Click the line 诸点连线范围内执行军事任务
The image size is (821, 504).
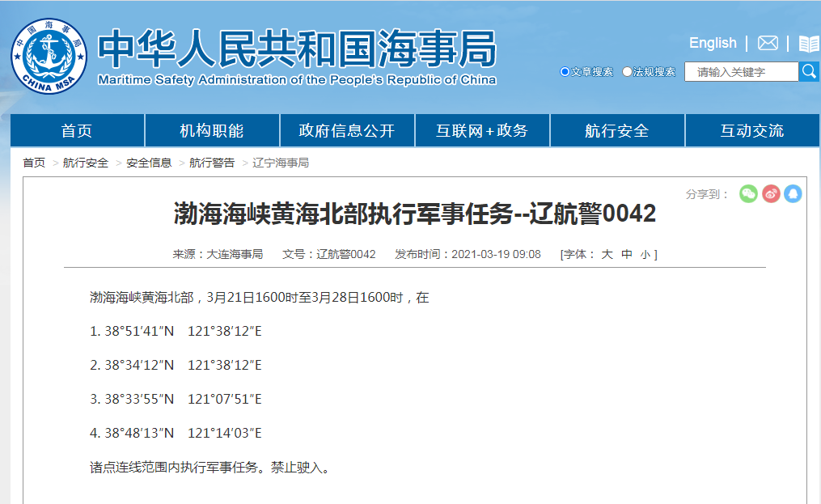(210, 468)
